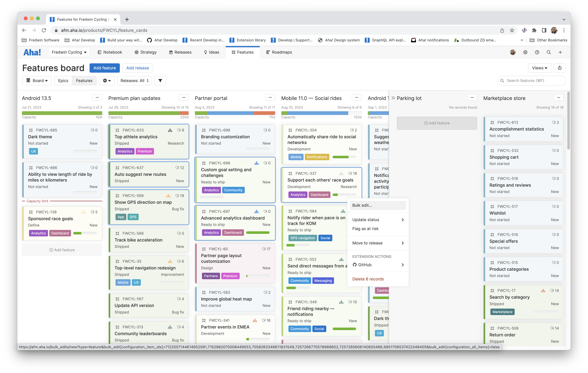Click Add release button

(137, 68)
